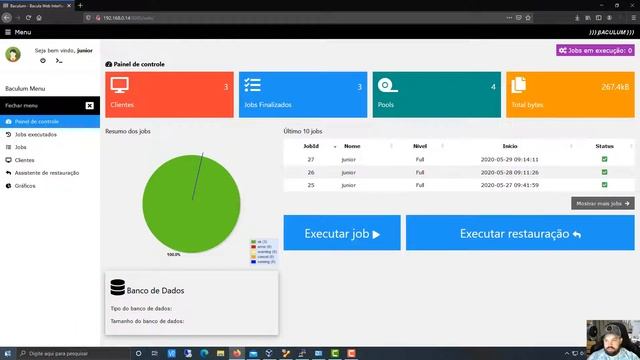Click the Executar restauração button
The width and height of the screenshot is (640, 360).
tap(520, 233)
